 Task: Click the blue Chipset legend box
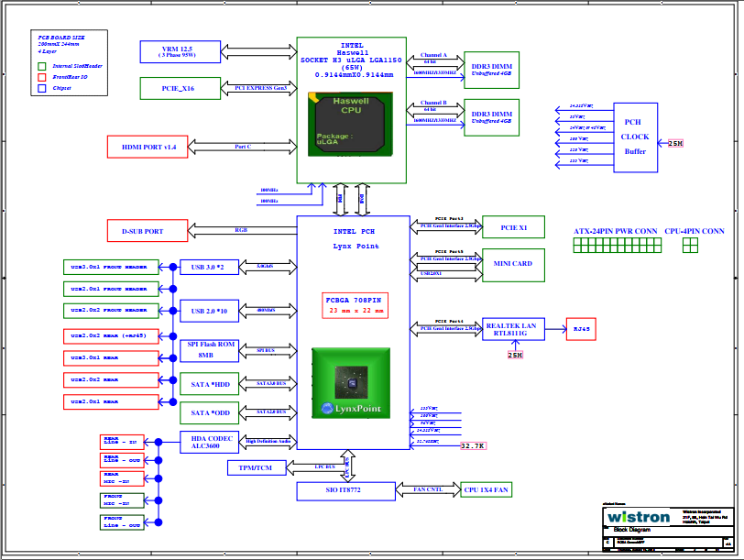41,88
